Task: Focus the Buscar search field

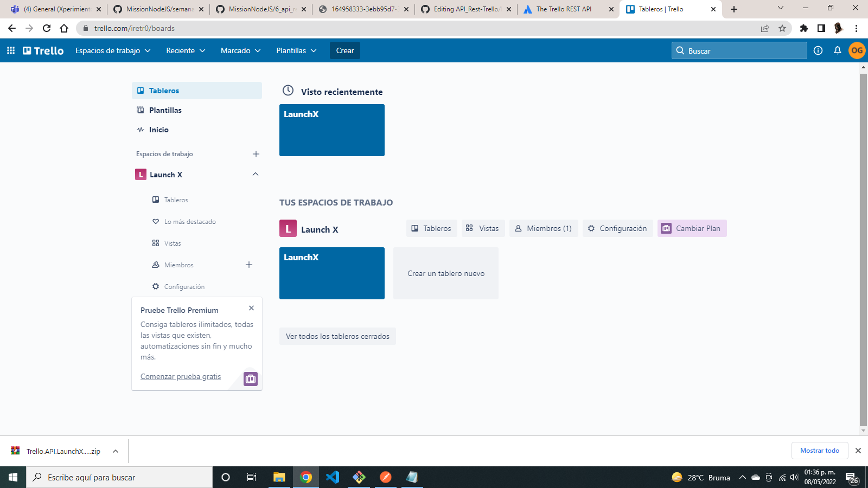Action: click(739, 50)
